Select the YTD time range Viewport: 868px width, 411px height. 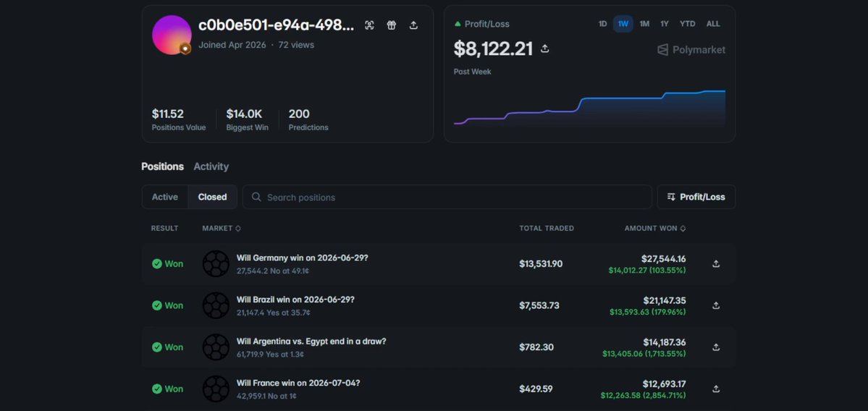click(x=688, y=24)
